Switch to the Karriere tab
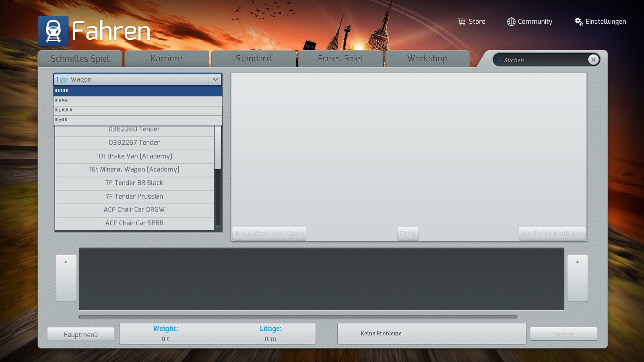This screenshot has width=644, height=362. coord(167,59)
